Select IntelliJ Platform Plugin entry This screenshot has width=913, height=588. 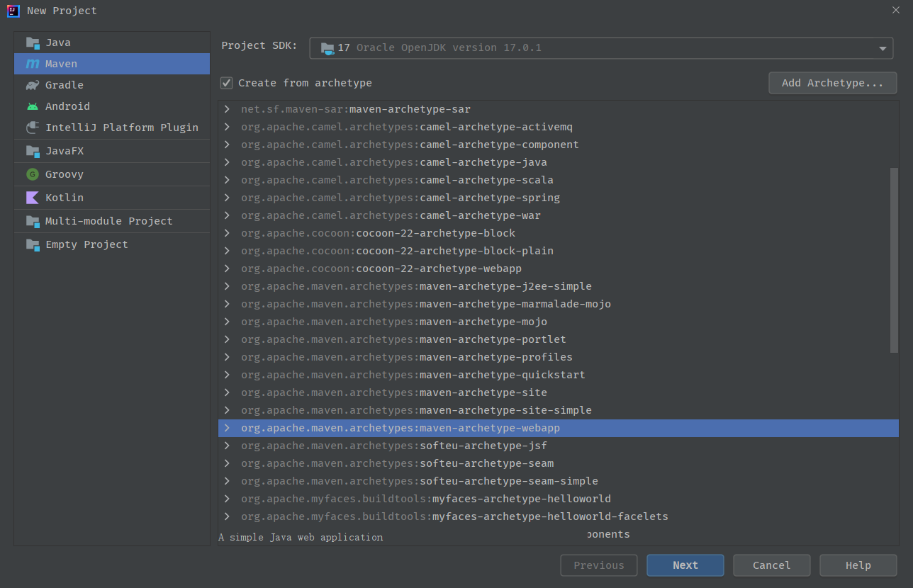tap(112, 128)
